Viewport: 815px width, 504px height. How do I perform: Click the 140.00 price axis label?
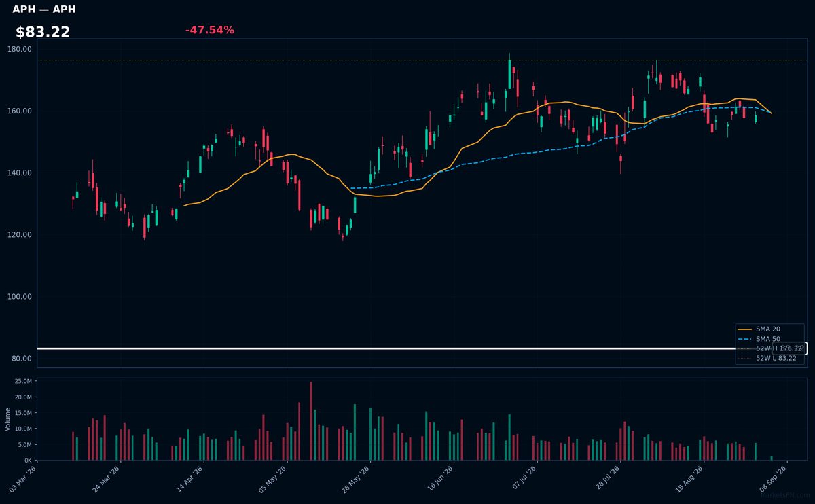pyautogui.click(x=20, y=173)
